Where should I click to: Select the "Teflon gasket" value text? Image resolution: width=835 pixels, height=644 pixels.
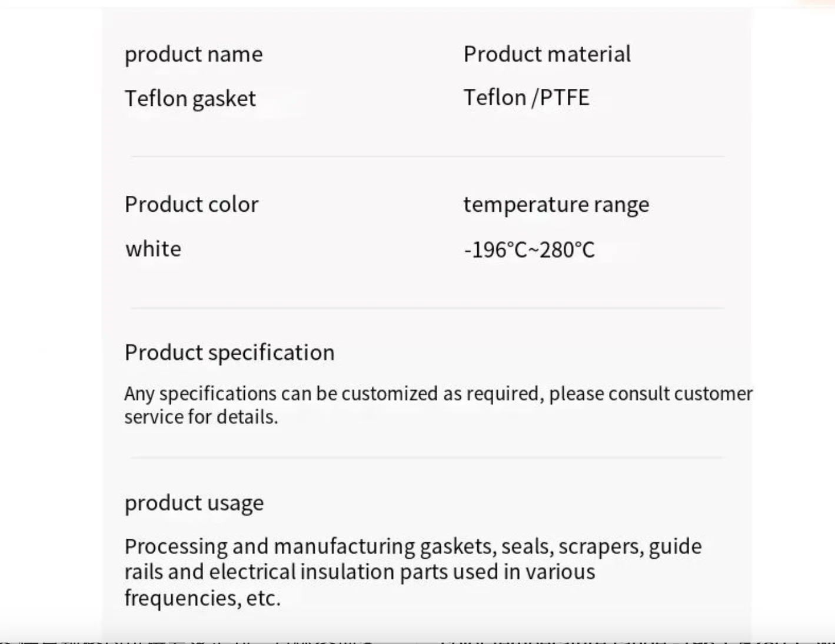[190, 98]
